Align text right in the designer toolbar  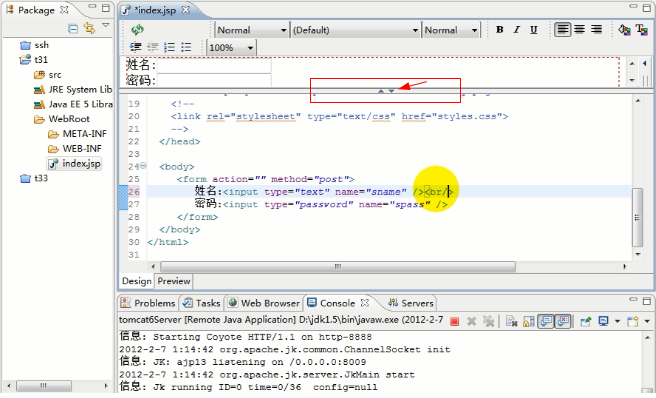[x=596, y=29]
